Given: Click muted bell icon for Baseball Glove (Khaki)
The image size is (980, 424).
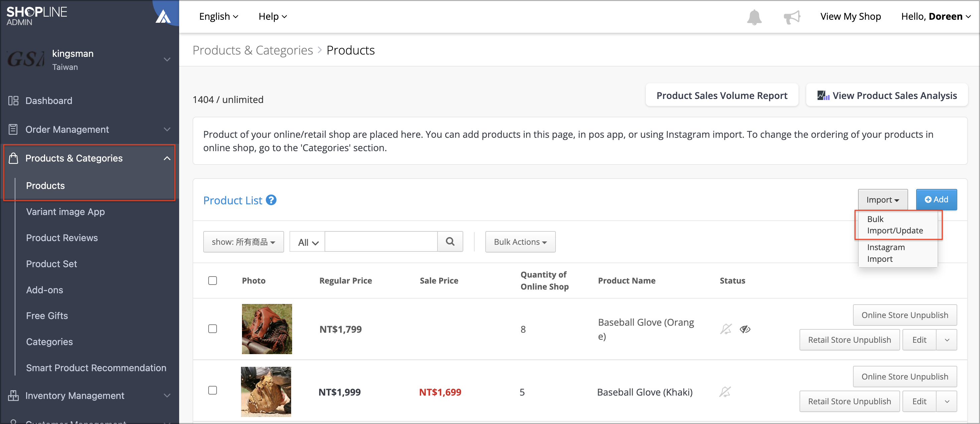Looking at the screenshot, I should (725, 392).
